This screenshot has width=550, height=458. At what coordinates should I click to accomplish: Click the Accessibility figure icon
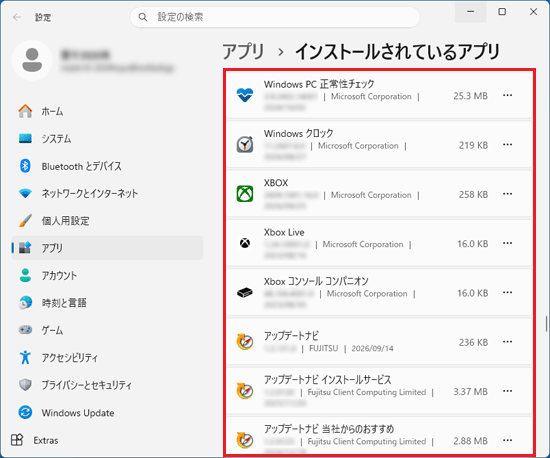[x=25, y=357]
